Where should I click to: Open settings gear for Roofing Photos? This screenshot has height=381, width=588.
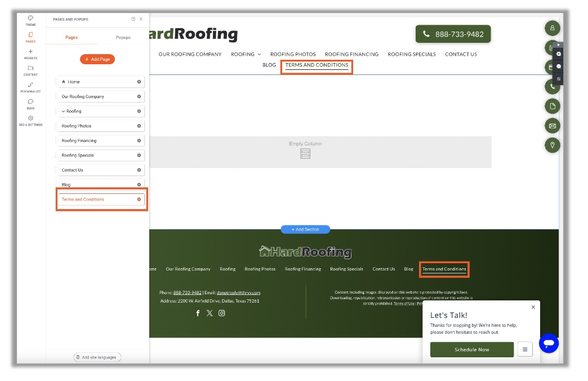pos(139,126)
